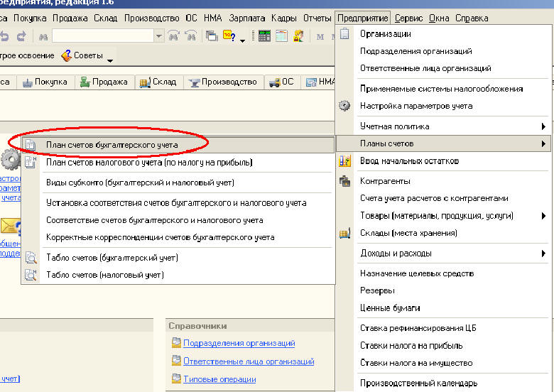Viewport: 554px width, 392px height.
Task: Click the binoculars search icon
Action: tap(43, 36)
